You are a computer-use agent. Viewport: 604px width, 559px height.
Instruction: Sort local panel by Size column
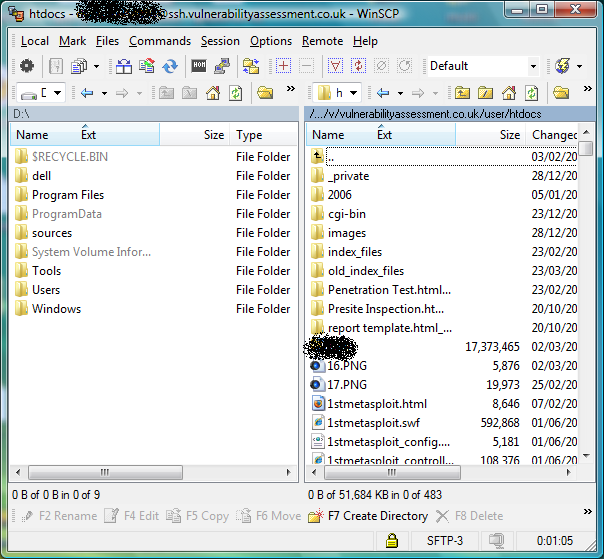tap(195, 135)
